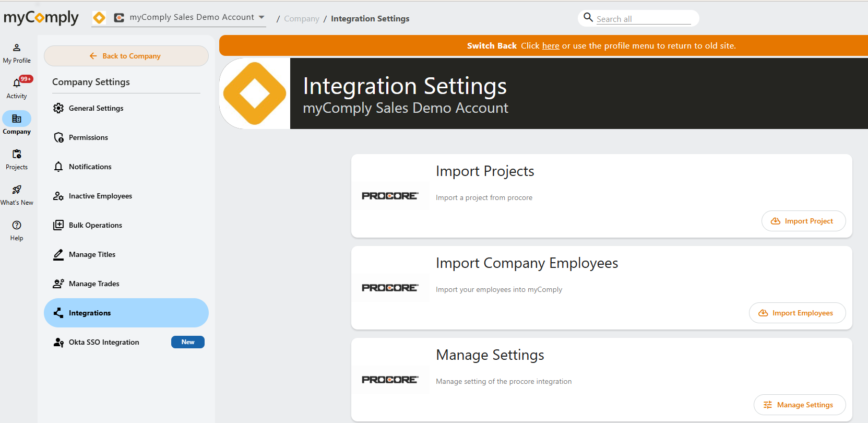The width and height of the screenshot is (868, 423).
Task: Click Import Employees button
Action: point(798,313)
